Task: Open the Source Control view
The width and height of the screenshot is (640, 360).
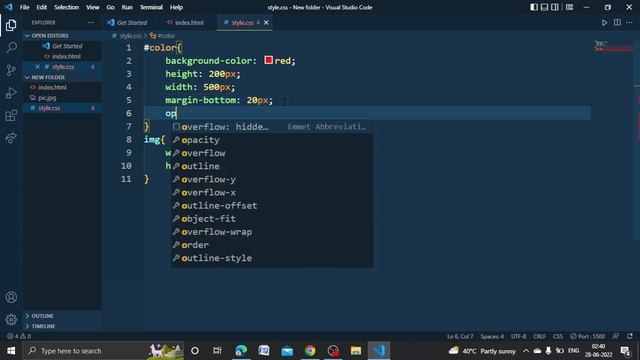Action: click(11, 70)
